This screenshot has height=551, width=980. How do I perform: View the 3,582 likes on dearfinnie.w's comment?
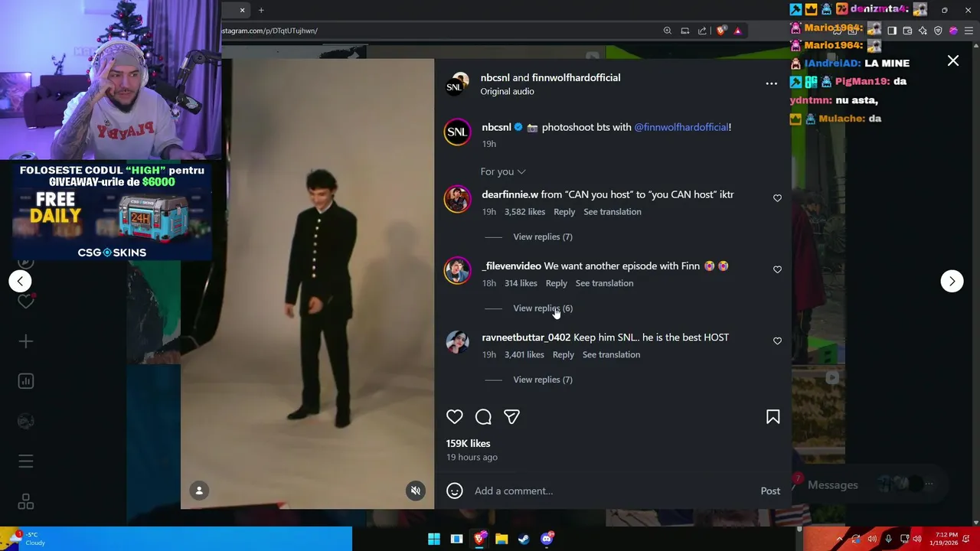click(524, 212)
